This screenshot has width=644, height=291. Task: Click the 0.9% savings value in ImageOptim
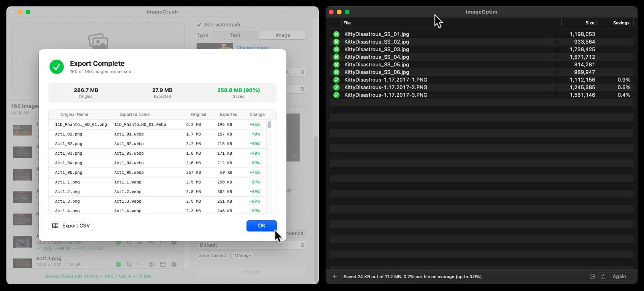624,80
